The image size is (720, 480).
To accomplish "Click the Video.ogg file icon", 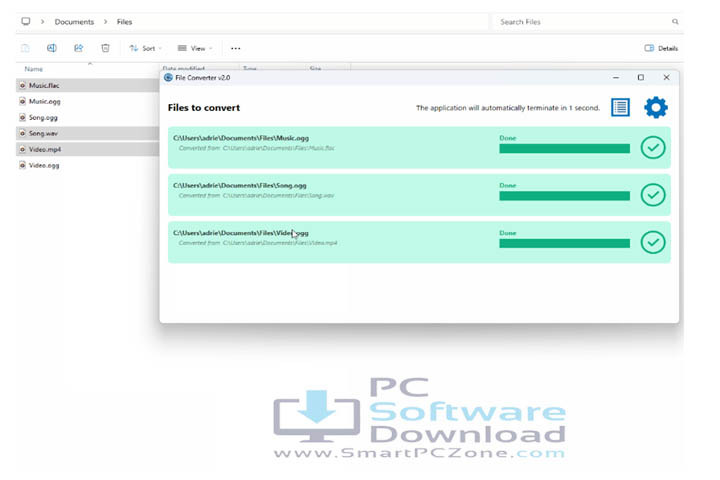I will tap(22, 165).
